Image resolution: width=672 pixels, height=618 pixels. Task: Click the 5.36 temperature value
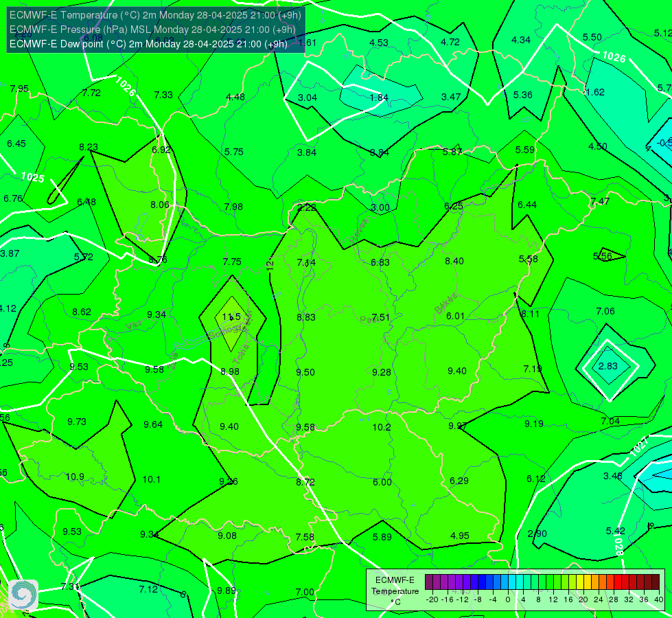523,95
